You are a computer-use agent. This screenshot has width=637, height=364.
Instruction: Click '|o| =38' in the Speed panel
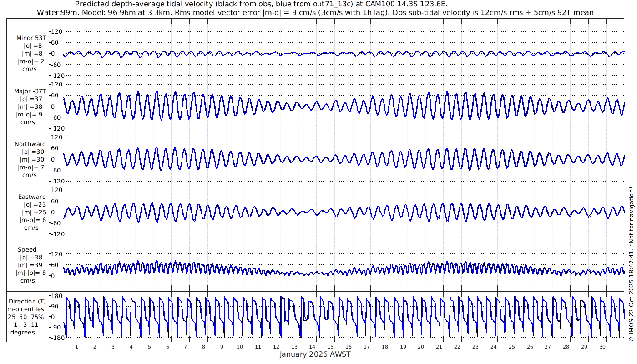pyautogui.click(x=30, y=258)
